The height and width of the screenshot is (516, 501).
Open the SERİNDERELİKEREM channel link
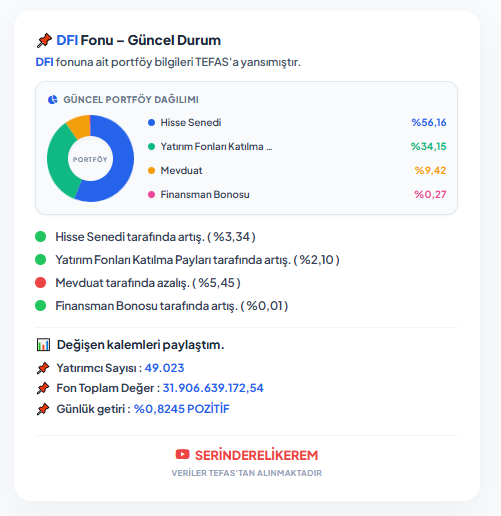(256, 455)
